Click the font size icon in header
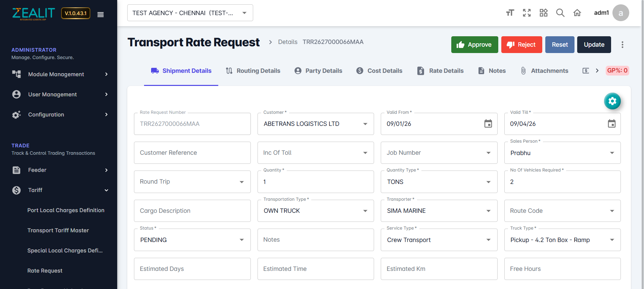This screenshot has height=289, width=644. 510,13
